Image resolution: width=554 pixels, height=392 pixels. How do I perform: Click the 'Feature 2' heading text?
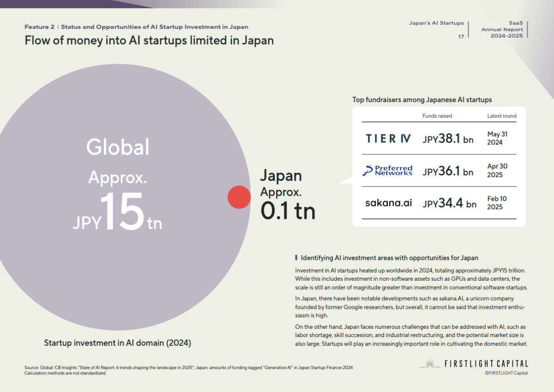click(39, 27)
